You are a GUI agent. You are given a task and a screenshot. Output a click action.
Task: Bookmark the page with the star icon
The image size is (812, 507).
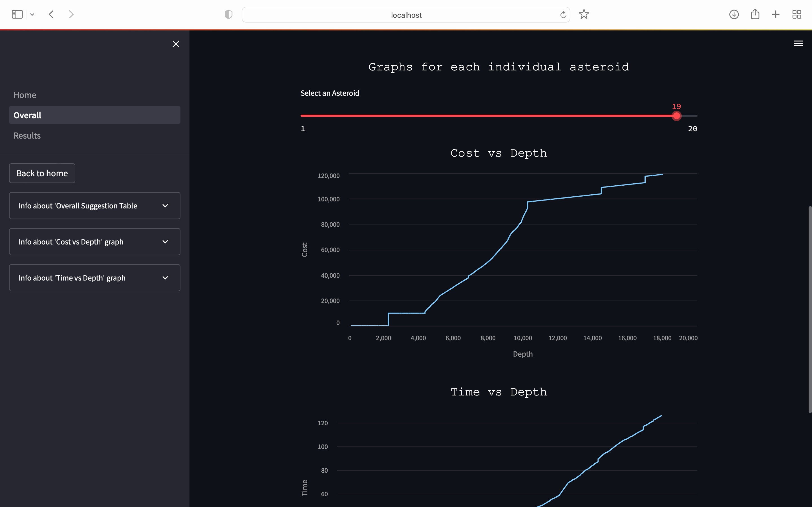[584, 14]
